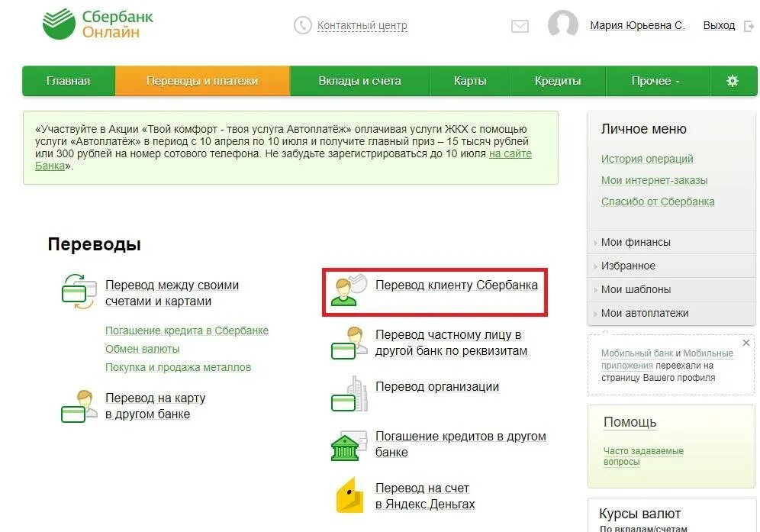Open the Кредиты tab
The image size is (760, 532).
tap(558, 81)
